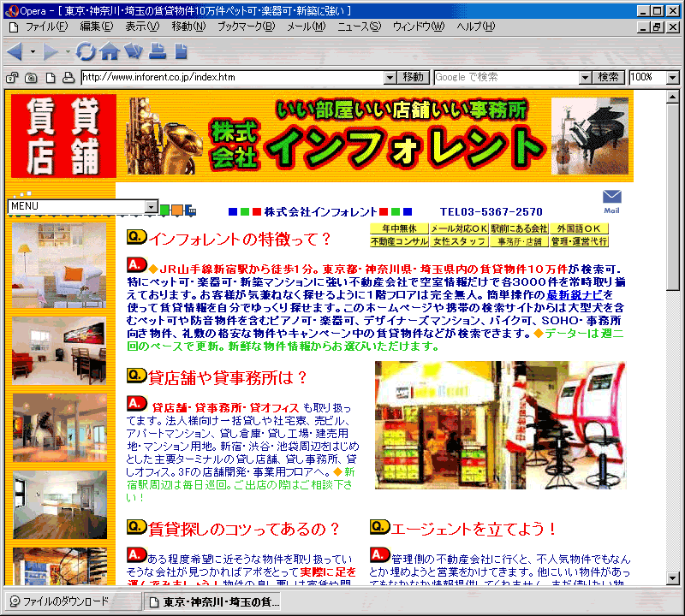The image size is (685, 616).
Task: Open the 移動(N) menu
Action: coord(188,27)
